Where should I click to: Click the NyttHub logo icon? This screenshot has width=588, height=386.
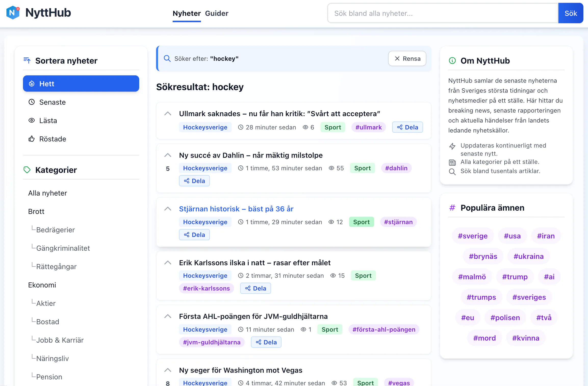click(13, 13)
